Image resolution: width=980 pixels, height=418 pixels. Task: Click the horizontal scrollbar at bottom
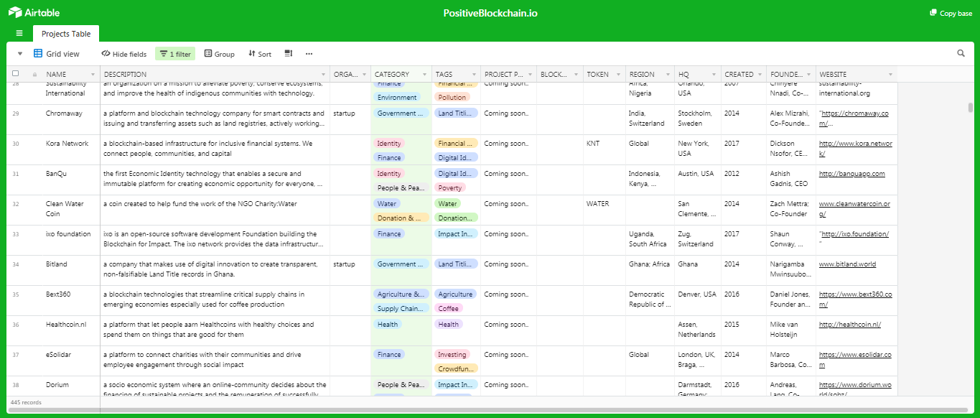[488, 410]
